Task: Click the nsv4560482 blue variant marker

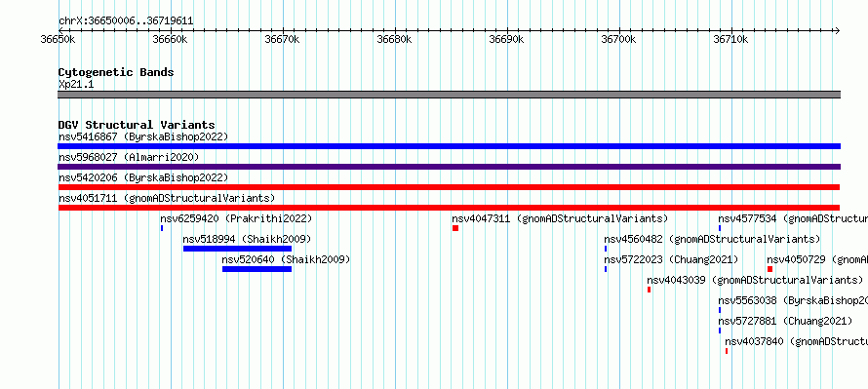Action: pos(606,249)
